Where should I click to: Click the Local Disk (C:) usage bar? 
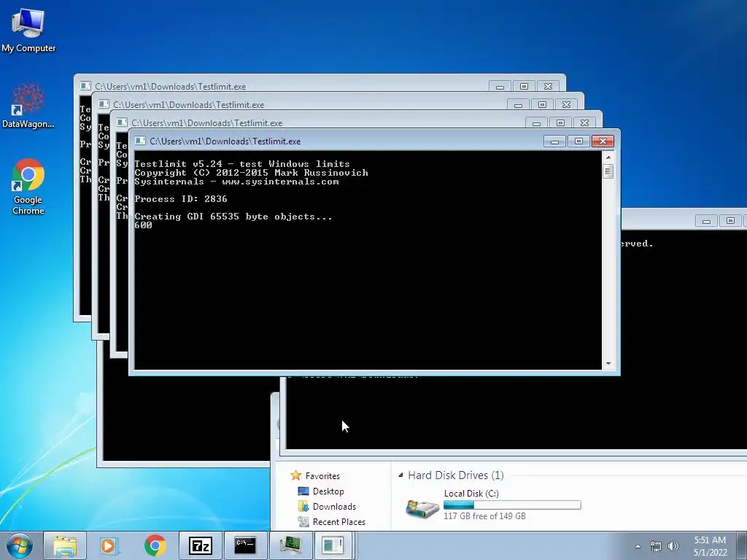(512, 505)
